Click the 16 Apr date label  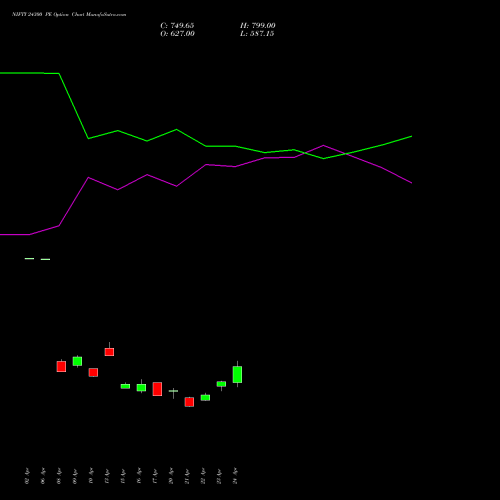coord(139,476)
